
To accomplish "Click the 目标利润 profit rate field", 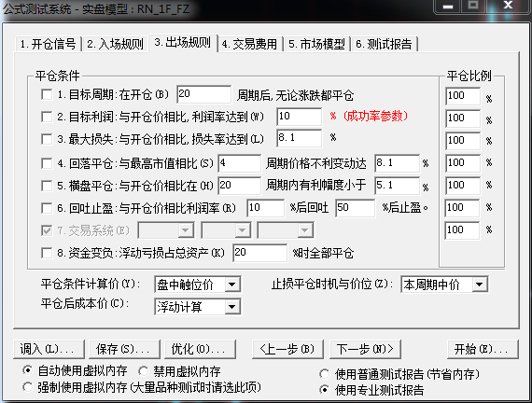I will pyautogui.click(x=300, y=117).
